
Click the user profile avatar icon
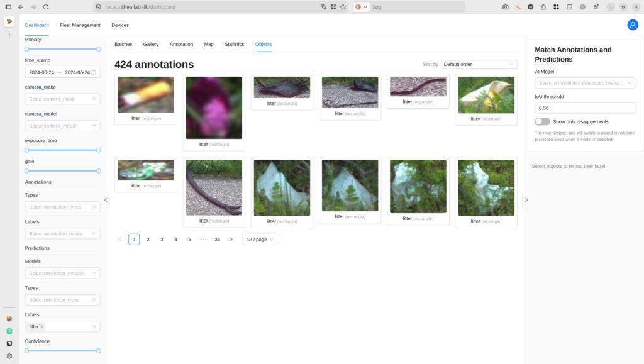click(x=633, y=25)
